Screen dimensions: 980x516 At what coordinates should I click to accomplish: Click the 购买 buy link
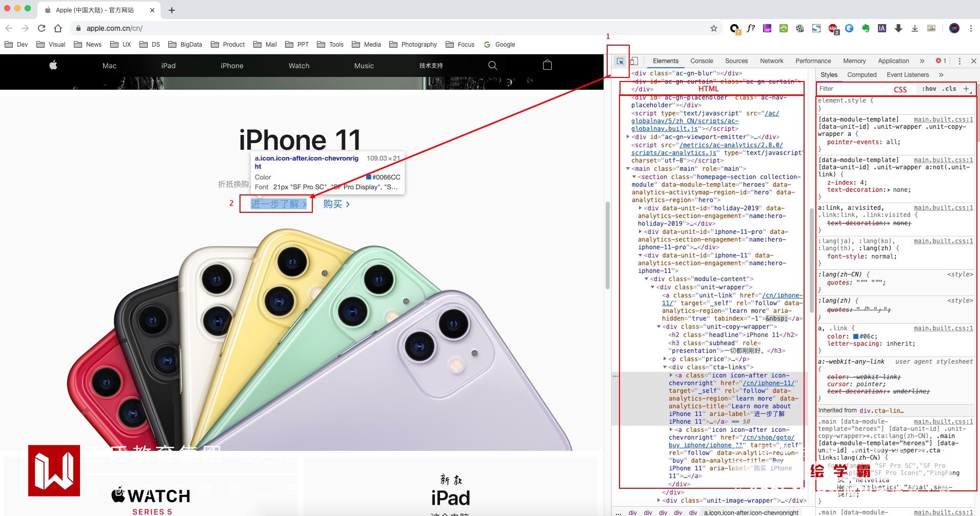(x=336, y=204)
